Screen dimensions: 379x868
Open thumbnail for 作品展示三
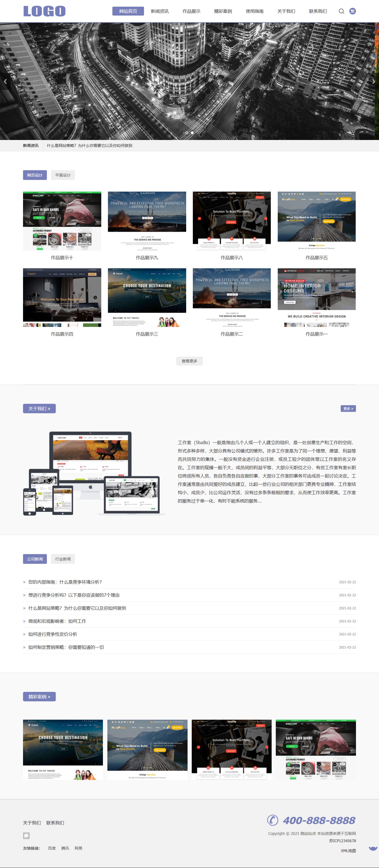[147, 297]
